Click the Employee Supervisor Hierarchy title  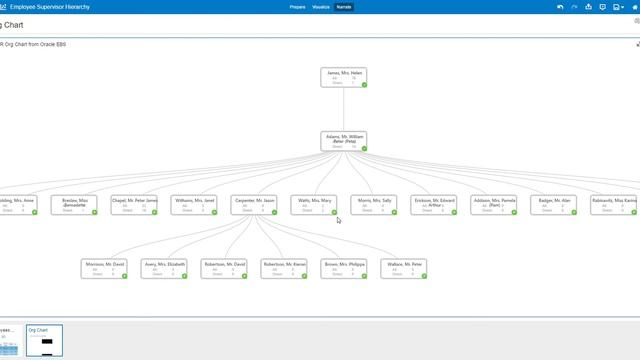50,7
